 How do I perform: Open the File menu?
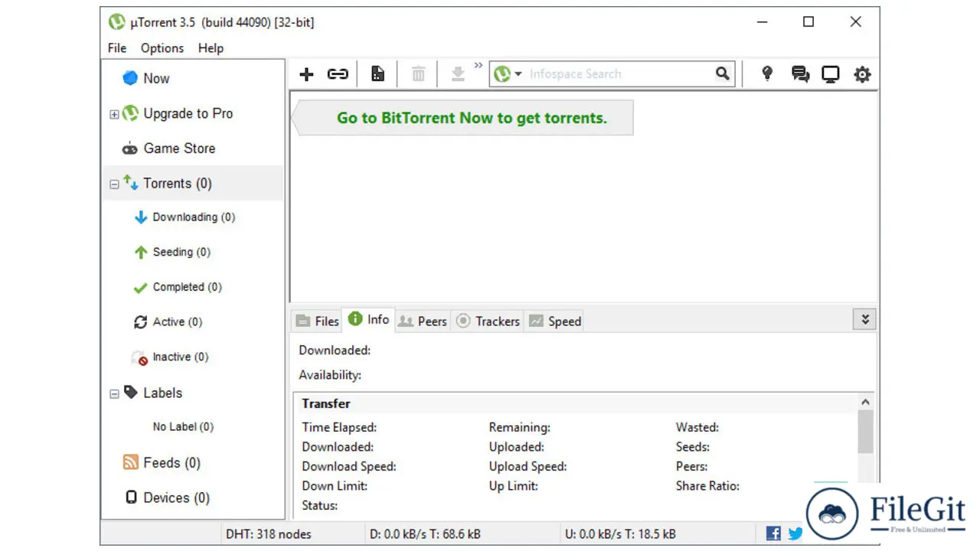point(117,47)
